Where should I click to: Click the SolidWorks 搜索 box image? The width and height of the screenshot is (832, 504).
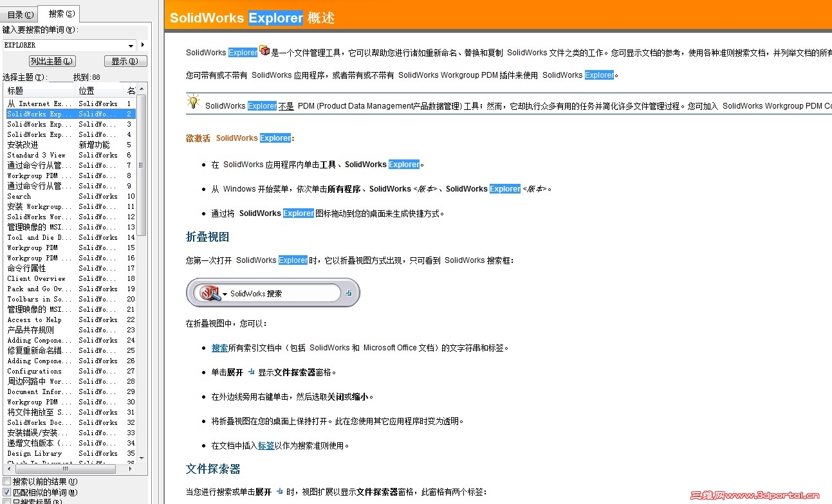tap(273, 293)
